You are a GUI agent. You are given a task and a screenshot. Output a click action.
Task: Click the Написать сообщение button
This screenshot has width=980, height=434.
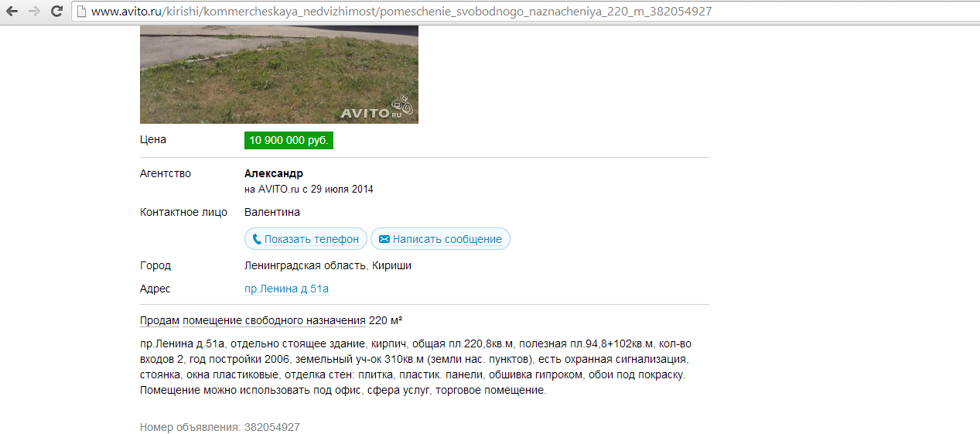point(440,239)
